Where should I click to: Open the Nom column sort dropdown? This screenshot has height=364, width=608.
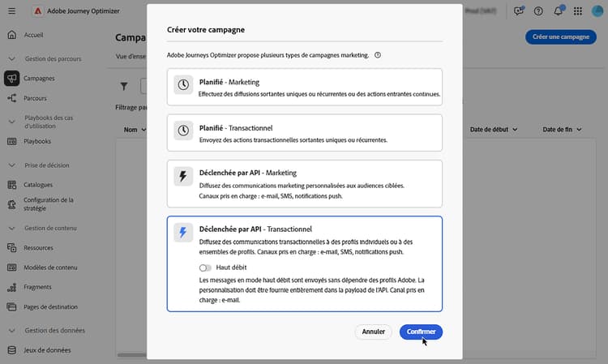pyautogui.click(x=143, y=130)
